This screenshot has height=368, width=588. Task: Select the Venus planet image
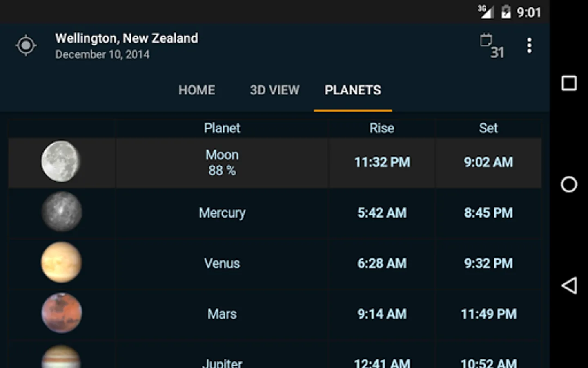point(62,263)
